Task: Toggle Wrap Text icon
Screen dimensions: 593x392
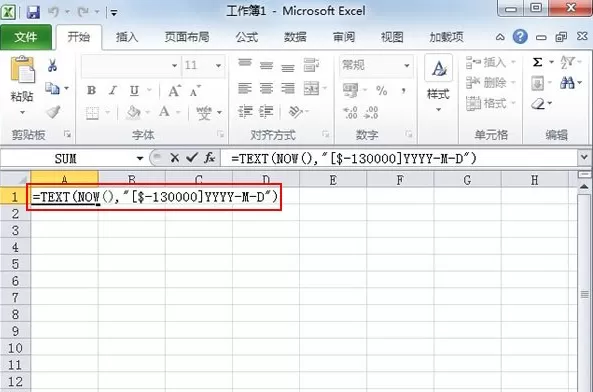Action: click(x=311, y=65)
